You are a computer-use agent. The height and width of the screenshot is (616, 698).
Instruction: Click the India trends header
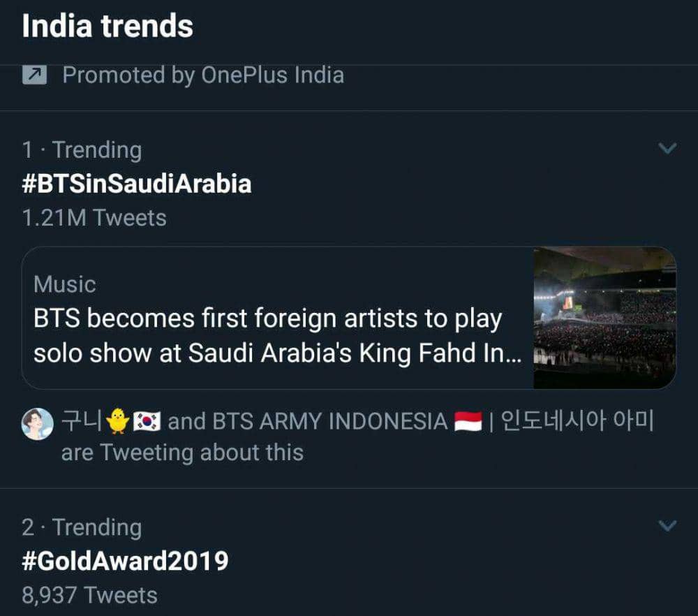107,27
